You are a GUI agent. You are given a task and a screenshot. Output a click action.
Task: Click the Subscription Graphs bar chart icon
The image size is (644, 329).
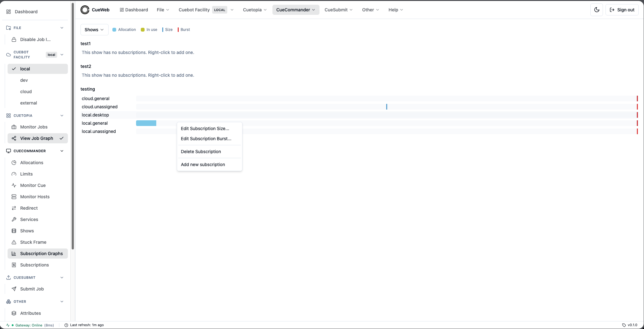tap(14, 254)
